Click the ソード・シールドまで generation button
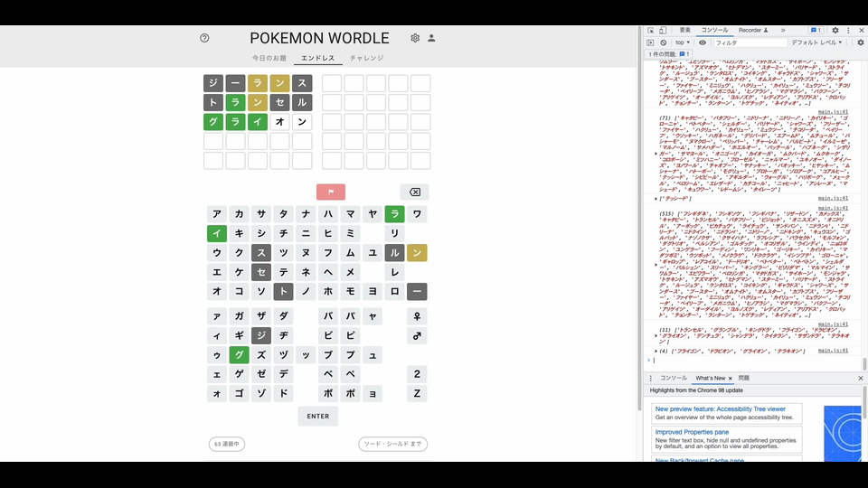Screen dimensions: 868x488 (393, 444)
